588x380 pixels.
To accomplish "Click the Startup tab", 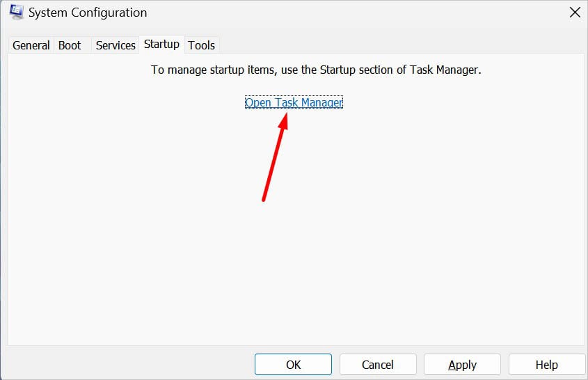I will [161, 45].
